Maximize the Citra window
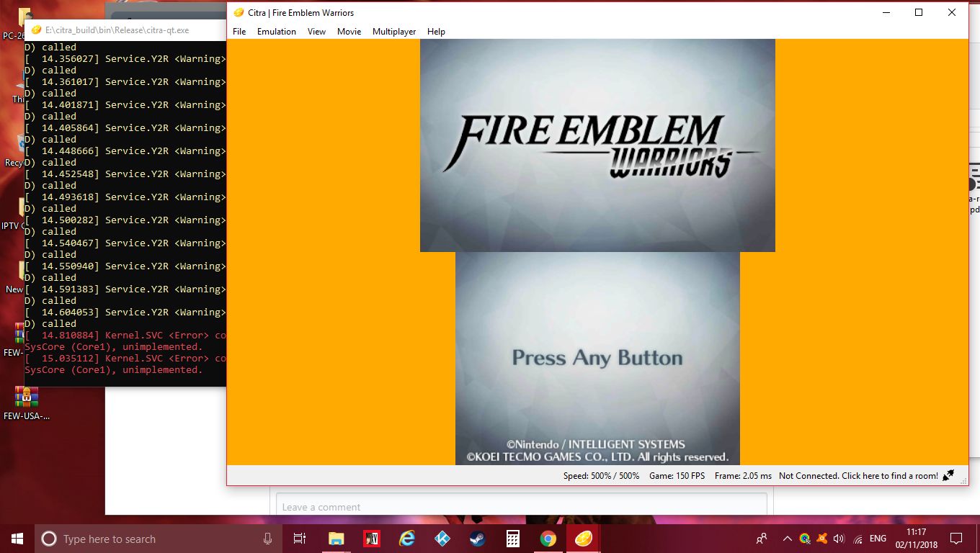This screenshot has height=553, width=980. [919, 12]
